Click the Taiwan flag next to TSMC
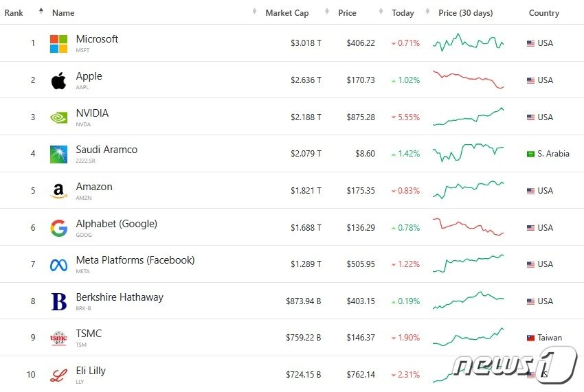 tap(530, 338)
